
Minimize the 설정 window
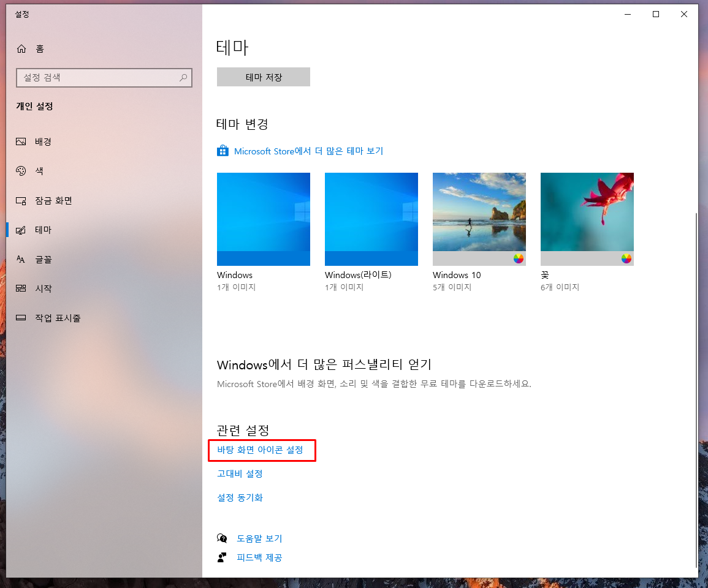628,15
